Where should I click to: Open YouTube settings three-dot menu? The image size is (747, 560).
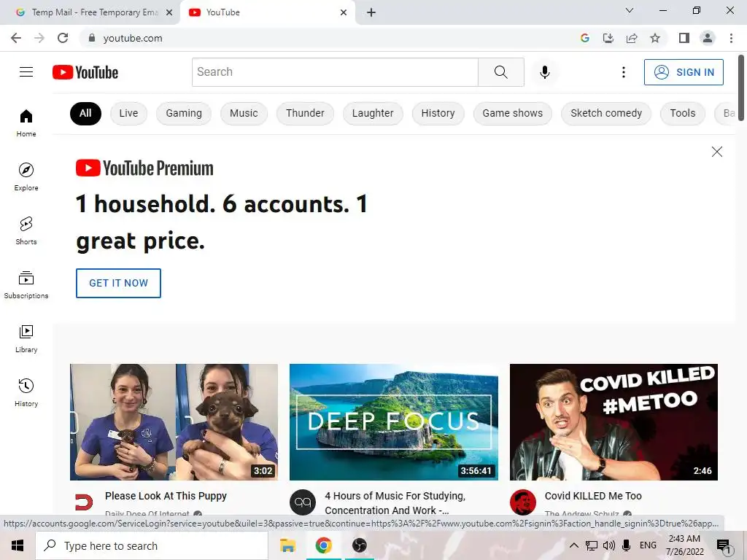click(x=623, y=72)
